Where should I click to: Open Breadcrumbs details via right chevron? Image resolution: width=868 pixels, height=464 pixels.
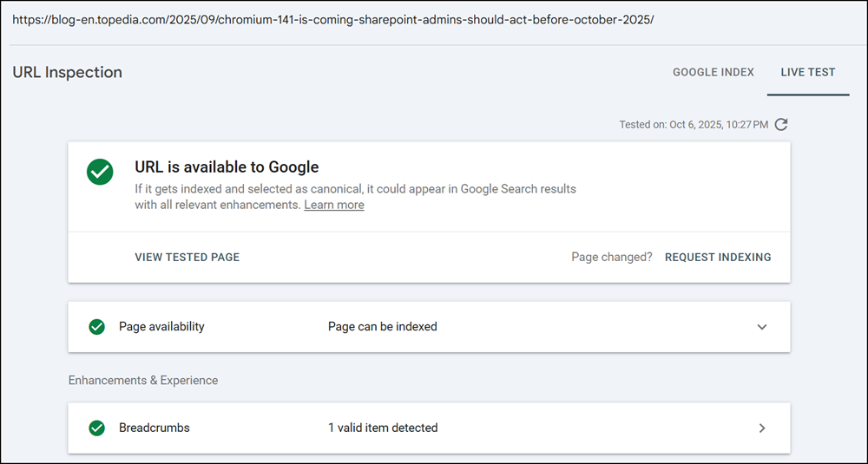[762, 428]
